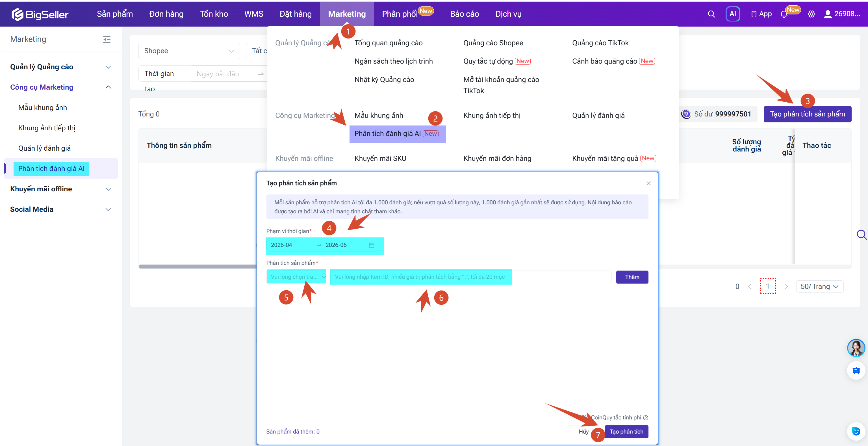Select Quy tắc tự động menu entry

coord(497,61)
